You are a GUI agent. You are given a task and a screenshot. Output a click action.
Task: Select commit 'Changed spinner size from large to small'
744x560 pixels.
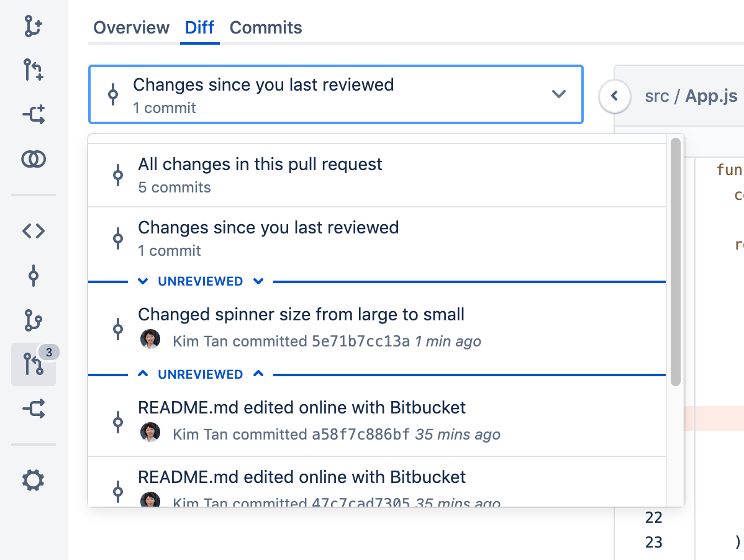(377, 328)
